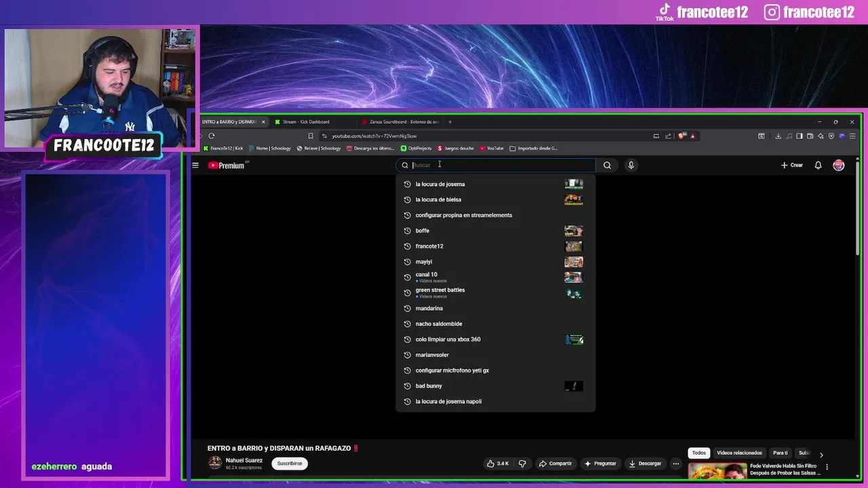Click the search magnifier button
The image size is (868, 488).
(607, 165)
